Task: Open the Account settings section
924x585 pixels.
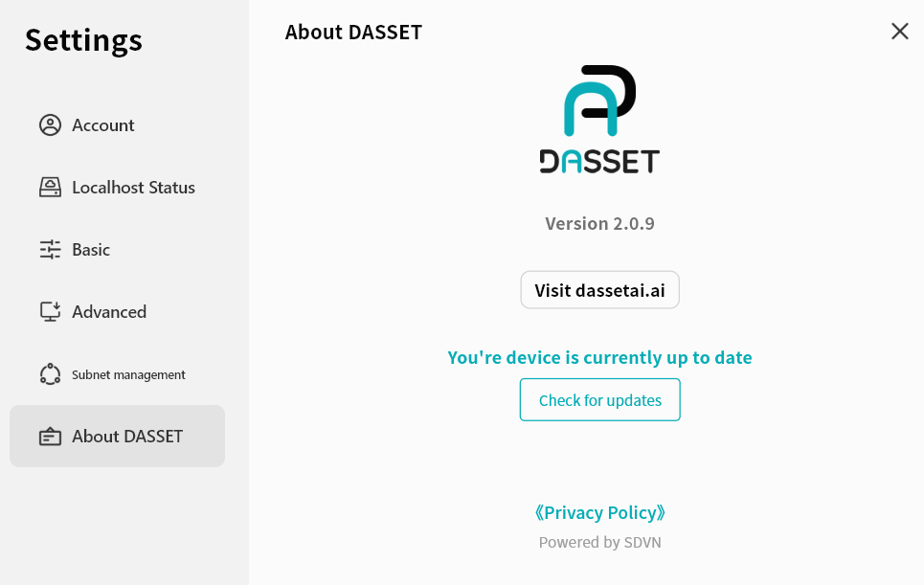Action: pyautogui.click(x=103, y=125)
